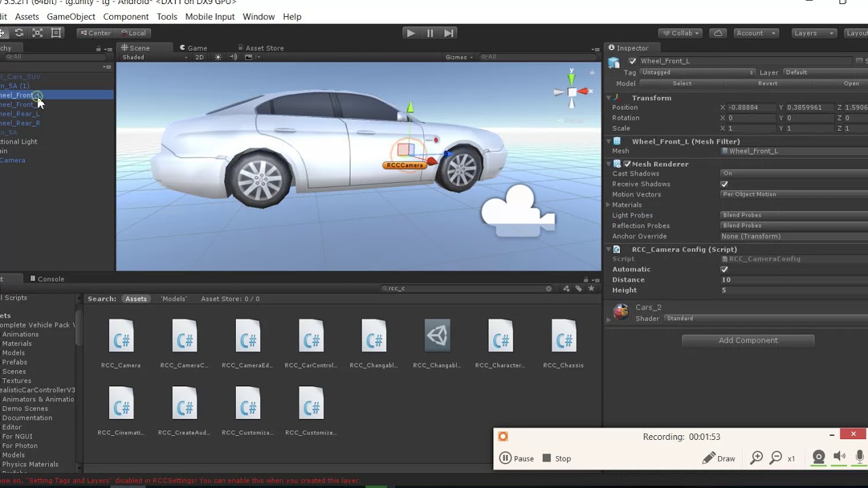The height and width of the screenshot is (488, 868).
Task: Open the Cast Shadows dropdown
Action: coord(794,174)
